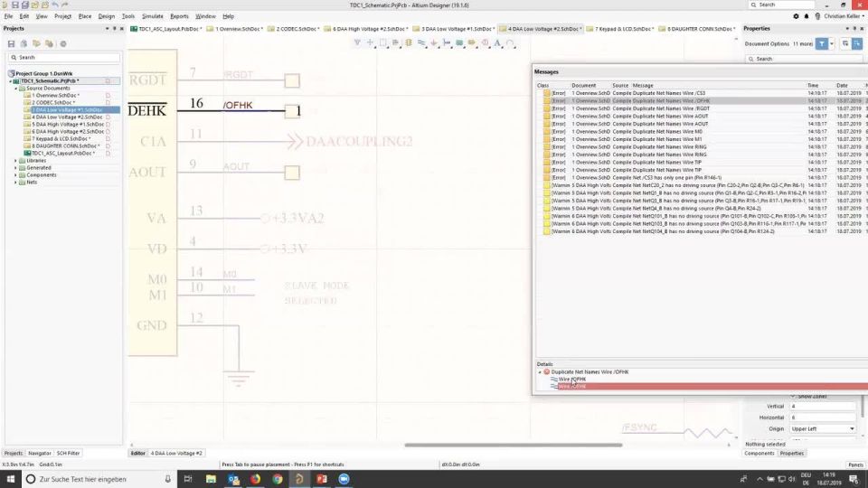The image size is (868, 488).
Task: Expand the Generated folder
Action: click(x=15, y=168)
